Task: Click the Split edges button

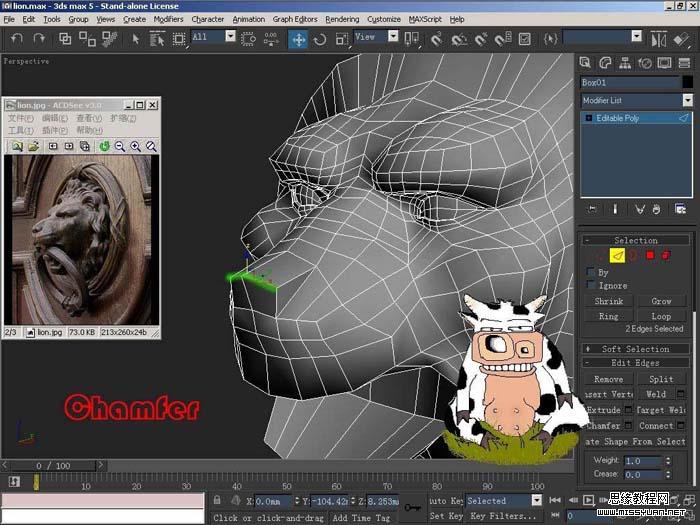Action: tap(661, 379)
